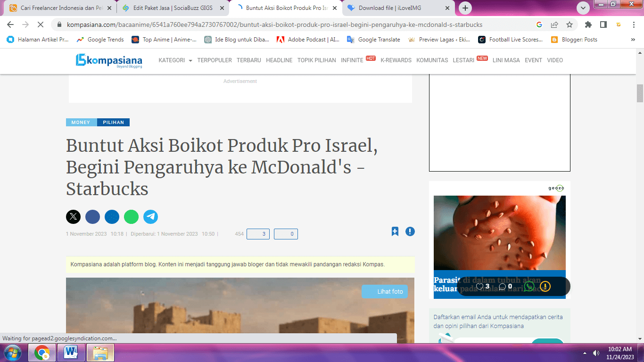Open the Chrome extensions puzzle icon
Viewport: 644px width, 362px height.
tap(588, 25)
